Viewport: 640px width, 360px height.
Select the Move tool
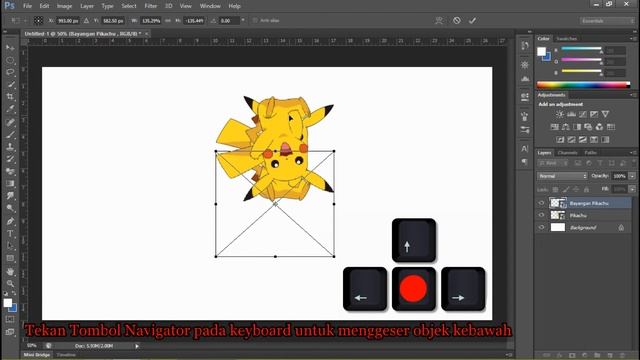[x=10, y=48]
